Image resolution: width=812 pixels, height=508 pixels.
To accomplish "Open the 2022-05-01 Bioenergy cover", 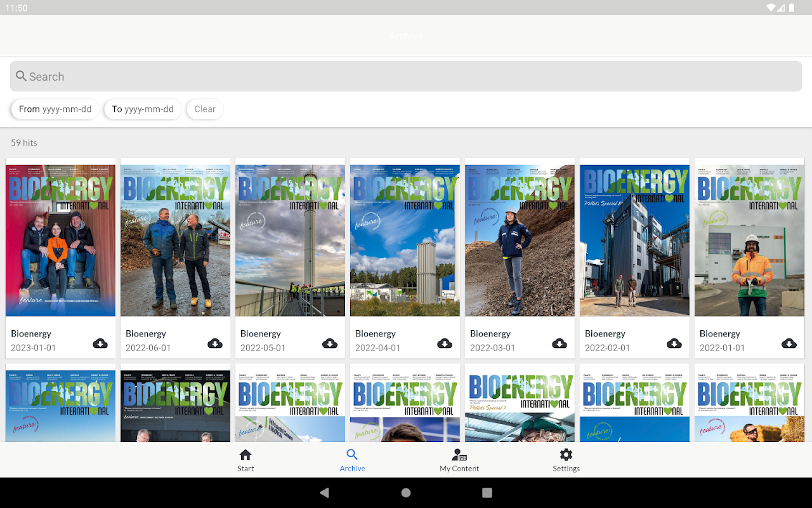I will point(291,241).
